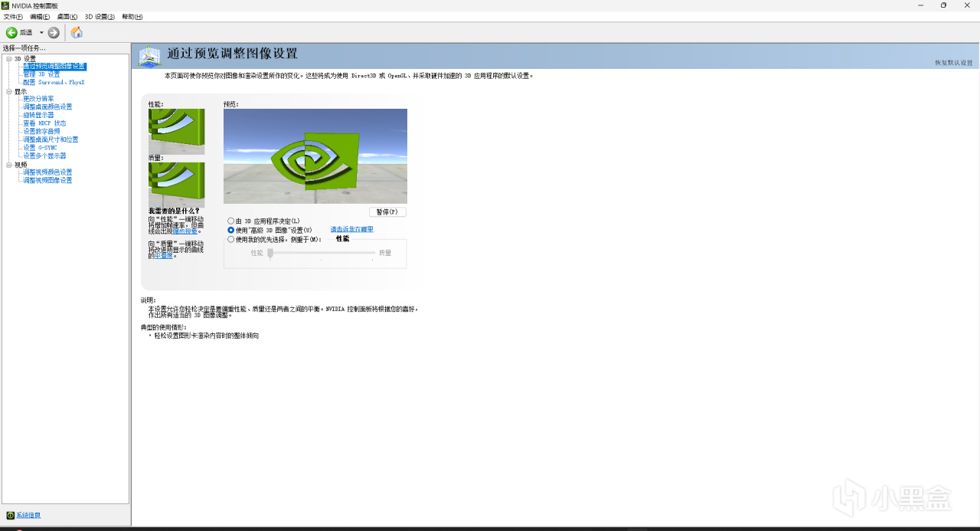The image size is (980, 531).
Task: Select 配置 Surround、PhysX tree item
Action: click(54, 83)
